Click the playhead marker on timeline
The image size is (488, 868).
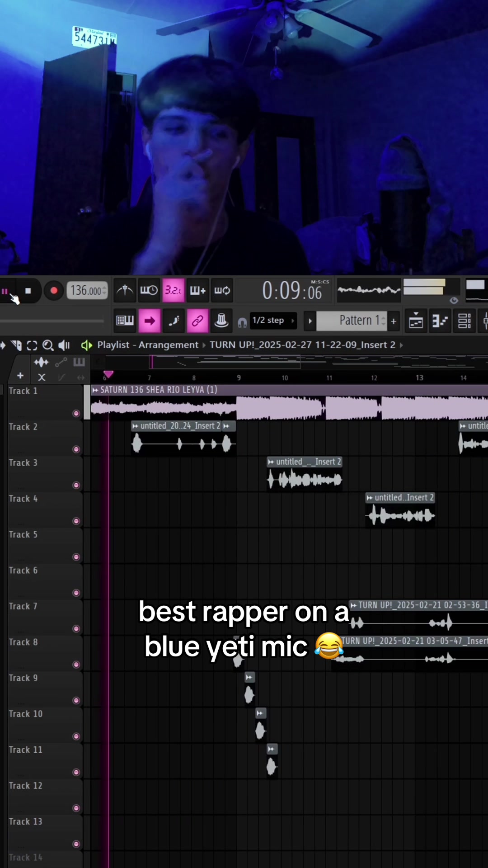108,374
